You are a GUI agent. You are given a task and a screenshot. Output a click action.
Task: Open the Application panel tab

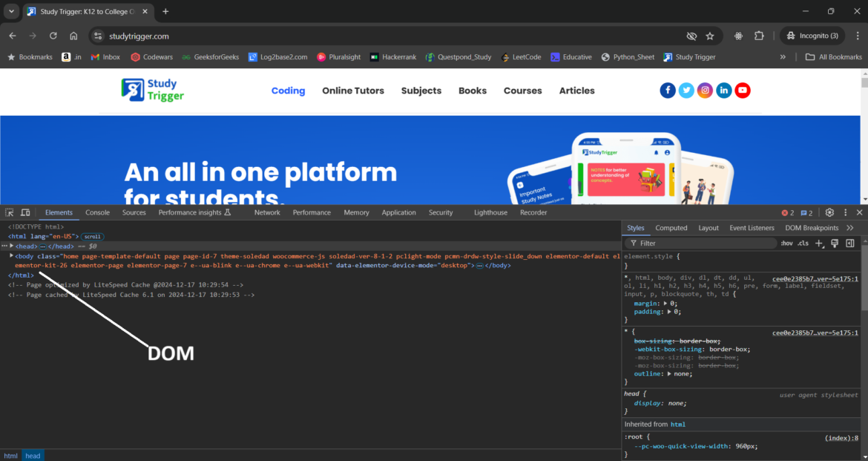pos(398,213)
